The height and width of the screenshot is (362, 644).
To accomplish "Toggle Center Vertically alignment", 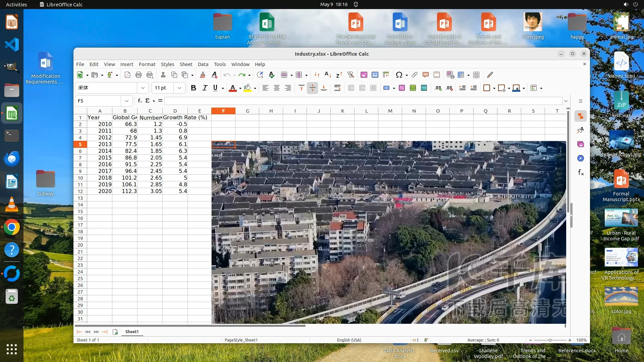I will (312, 88).
